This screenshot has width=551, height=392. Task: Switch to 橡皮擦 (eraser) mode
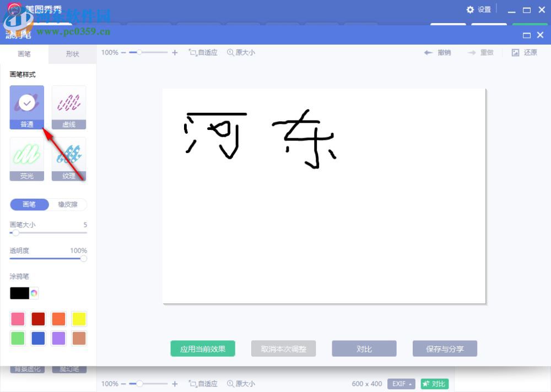67,204
